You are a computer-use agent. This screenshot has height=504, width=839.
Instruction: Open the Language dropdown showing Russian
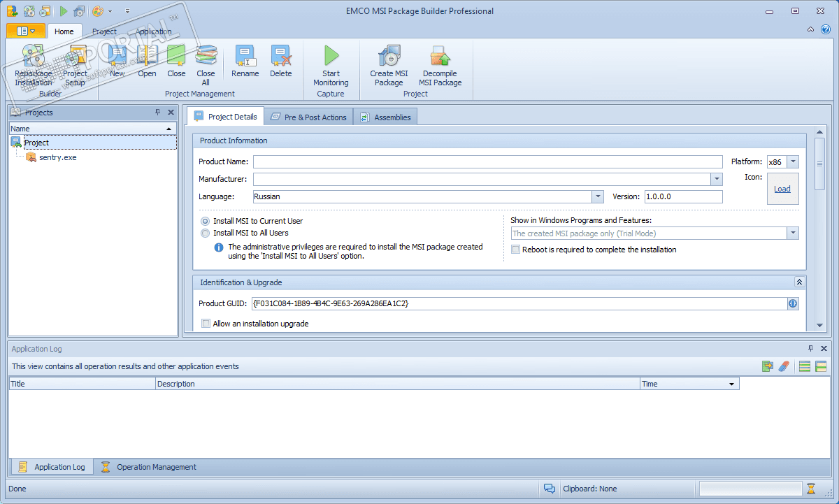pos(598,196)
